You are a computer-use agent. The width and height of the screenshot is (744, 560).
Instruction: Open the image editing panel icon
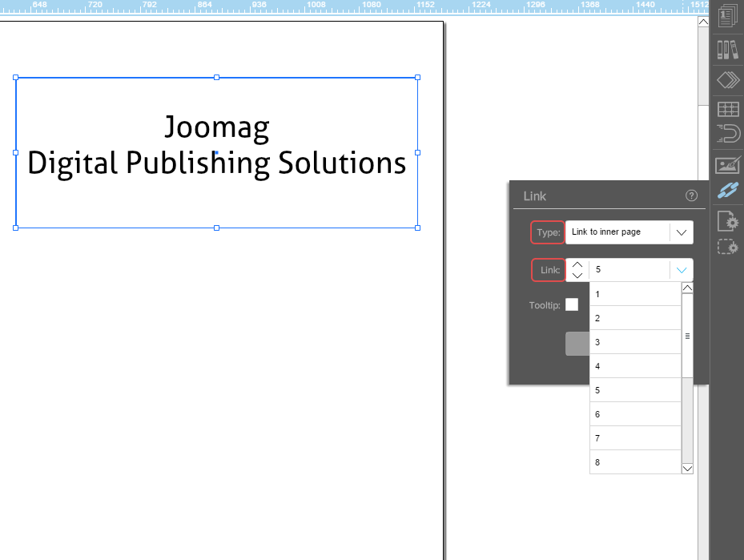(x=727, y=165)
